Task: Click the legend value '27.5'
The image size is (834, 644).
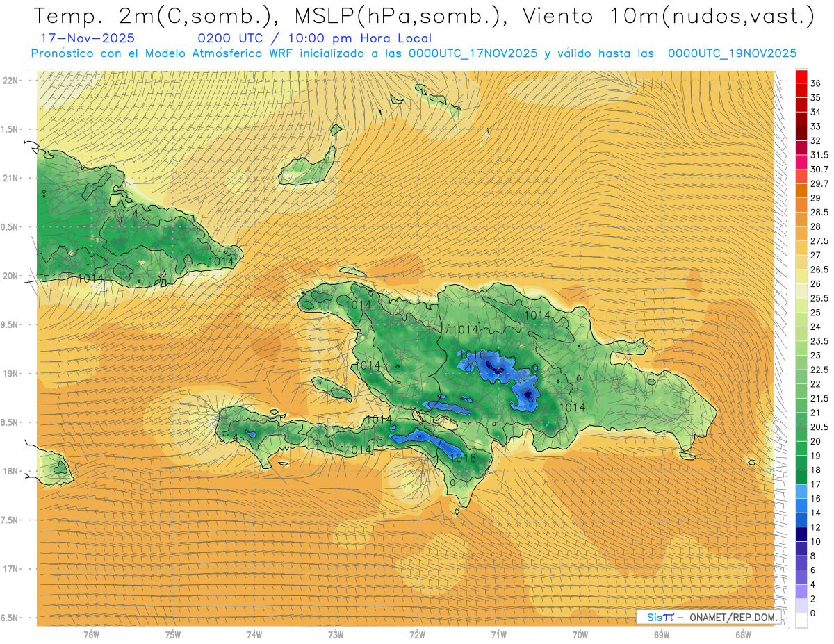Action: [x=820, y=241]
